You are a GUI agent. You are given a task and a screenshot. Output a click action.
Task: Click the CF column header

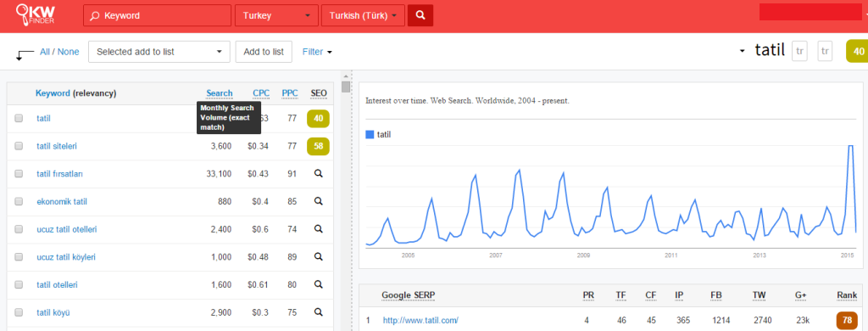click(652, 295)
